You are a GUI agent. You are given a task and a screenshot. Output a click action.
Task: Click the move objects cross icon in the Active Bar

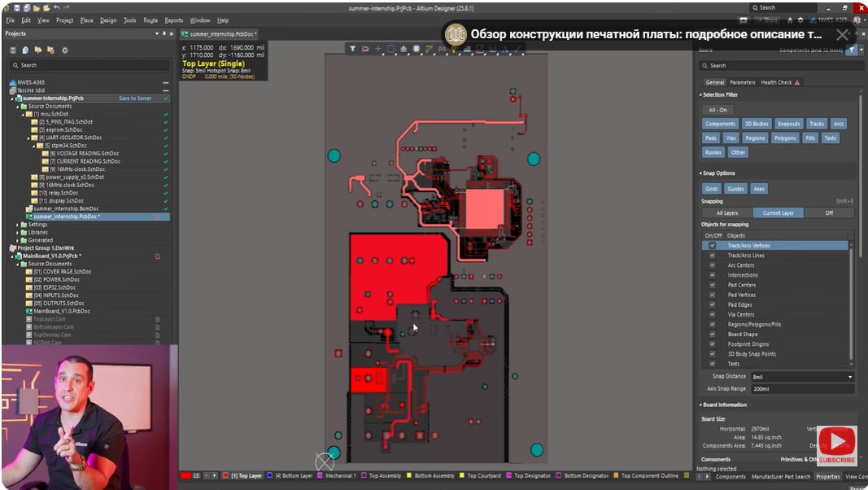(x=378, y=49)
